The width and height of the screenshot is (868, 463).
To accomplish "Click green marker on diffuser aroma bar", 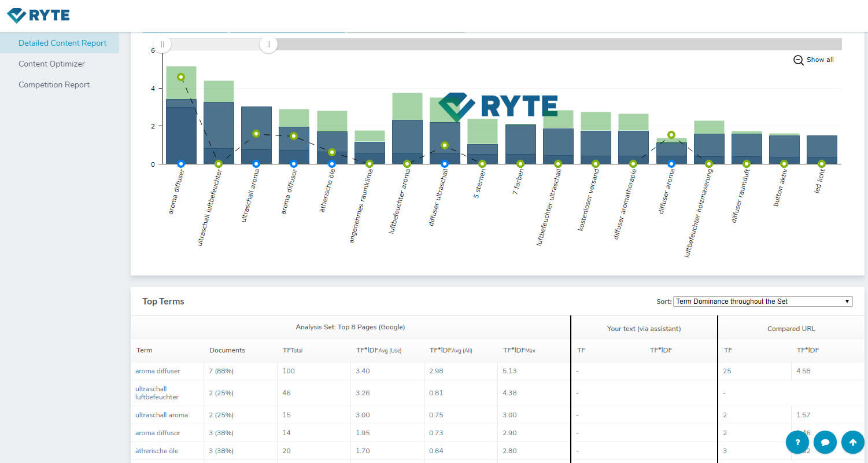I will point(671,135).
